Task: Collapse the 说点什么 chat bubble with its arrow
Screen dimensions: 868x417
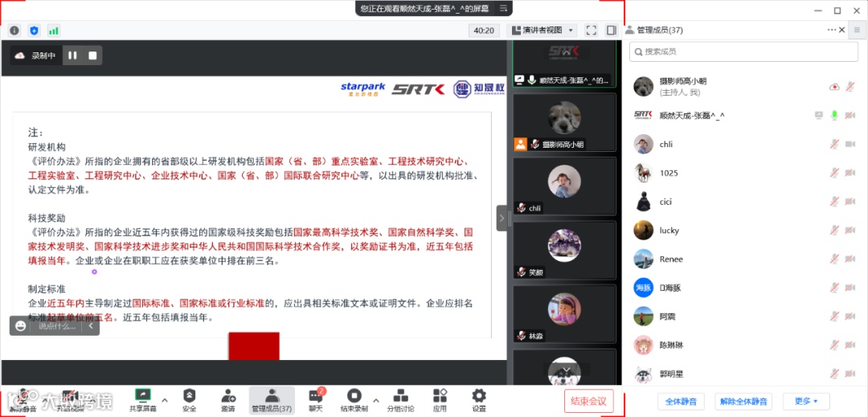Action: pyautogui.click(x=92, y=325)
